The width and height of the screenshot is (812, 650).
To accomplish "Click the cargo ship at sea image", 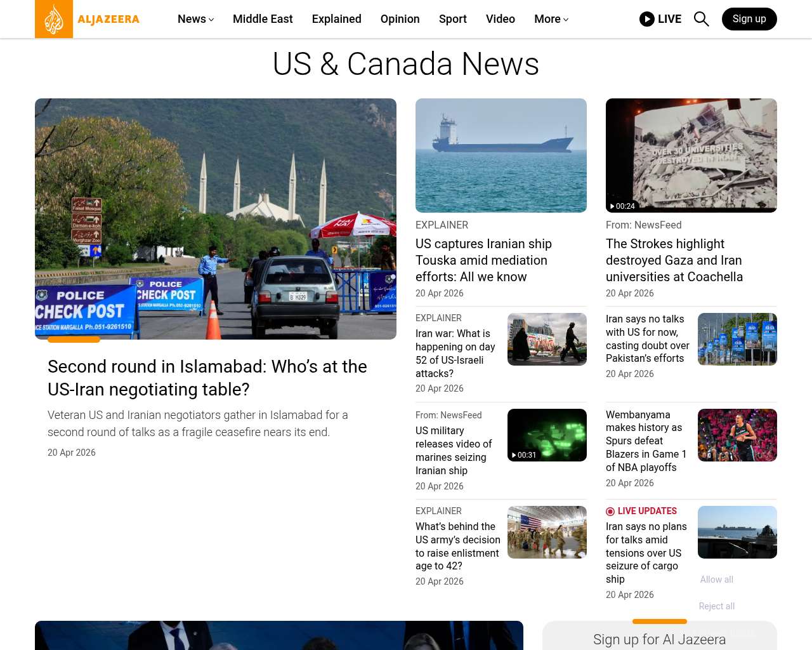I will [x=501, y=156].
